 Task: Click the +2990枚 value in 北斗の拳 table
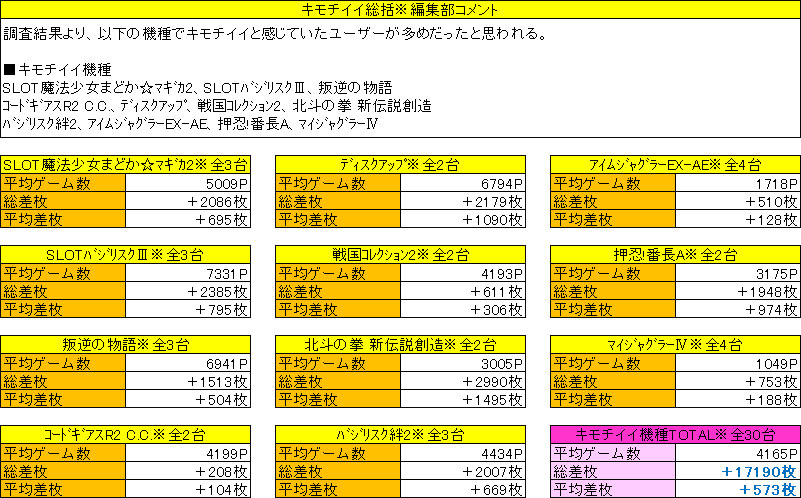[x=462, y=381]
